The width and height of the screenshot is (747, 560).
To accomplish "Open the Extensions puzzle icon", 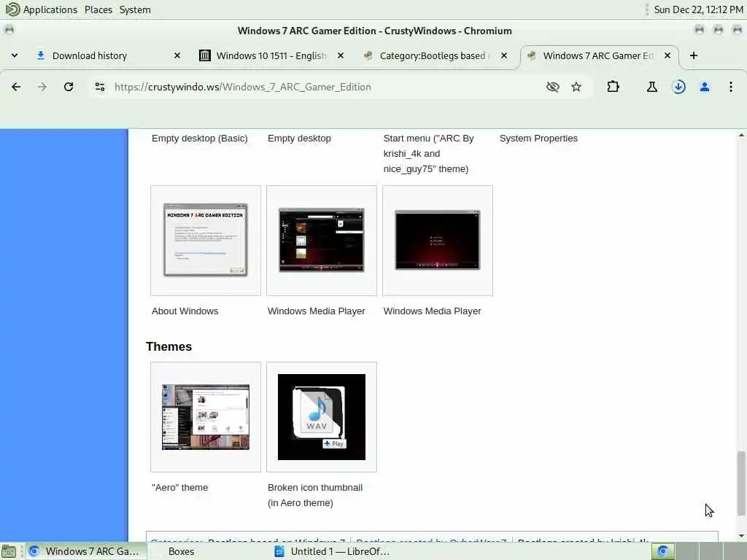I will pyautogui.click(x=613, y=87).
